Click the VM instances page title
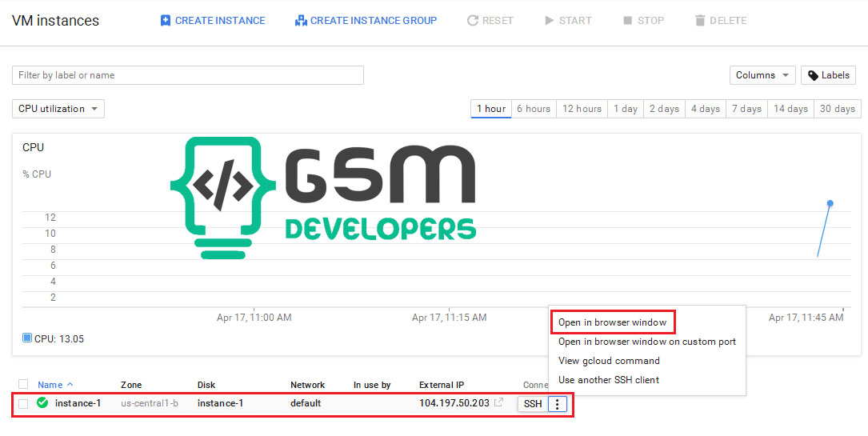This screenshot has height=436, width=868. click(x=55, y=21)
